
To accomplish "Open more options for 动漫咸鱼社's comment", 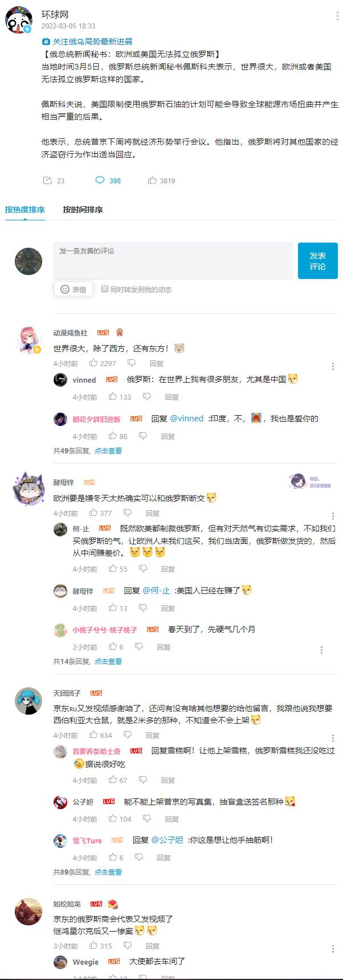I will (x=333, y=366).
